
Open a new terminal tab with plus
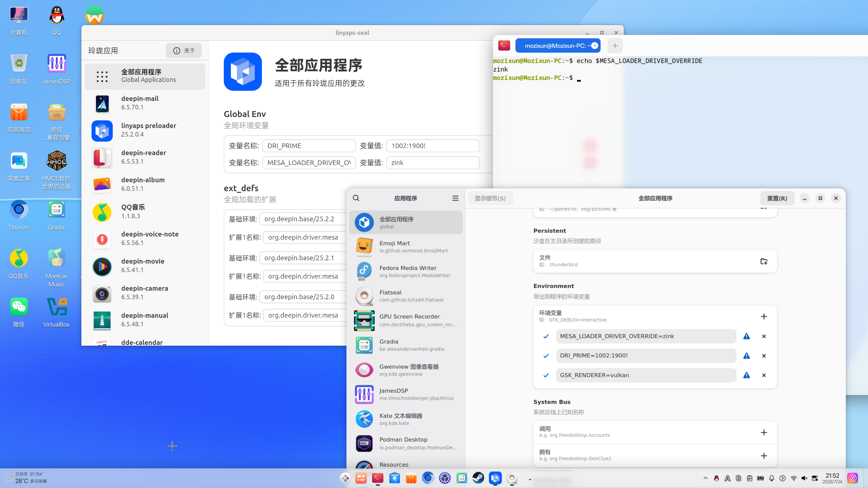coord(615,46)
